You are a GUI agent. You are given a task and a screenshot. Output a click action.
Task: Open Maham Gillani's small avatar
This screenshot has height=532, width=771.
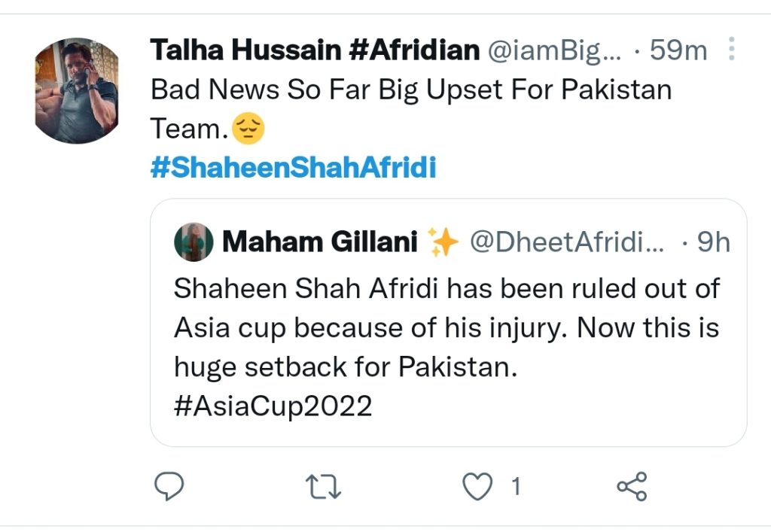(x=194, y=242)
